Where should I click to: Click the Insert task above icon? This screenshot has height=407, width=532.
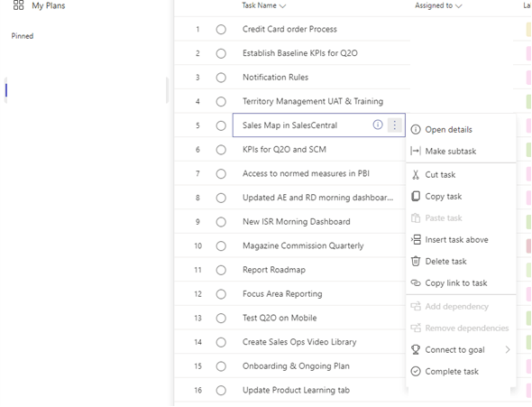tap(416, 240)
